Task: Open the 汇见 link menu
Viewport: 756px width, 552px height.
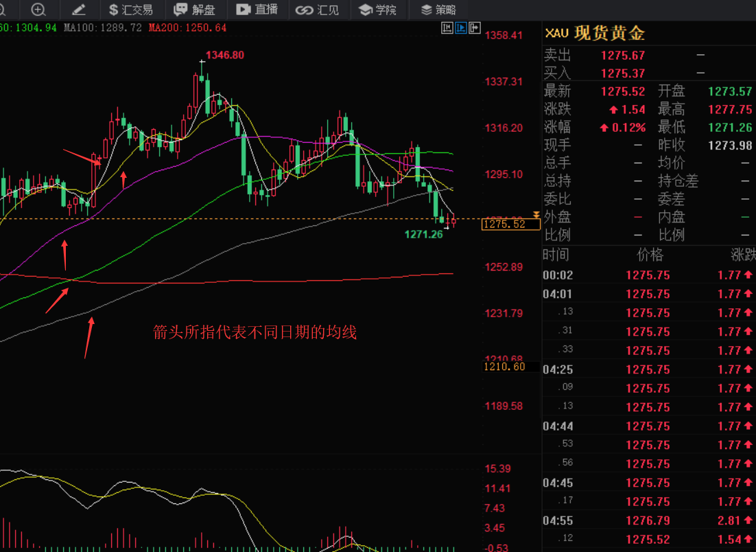Action: click(317, 10)
